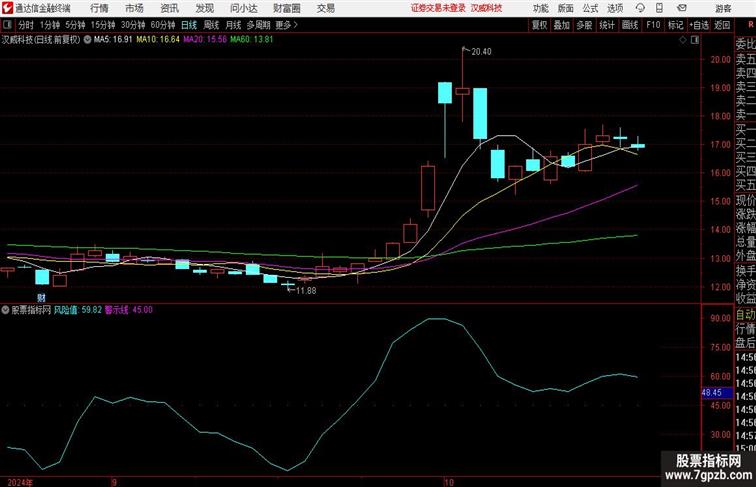756x487 pixels.
Task: Click the 复权 toolbar button
Action: (539, 25)
